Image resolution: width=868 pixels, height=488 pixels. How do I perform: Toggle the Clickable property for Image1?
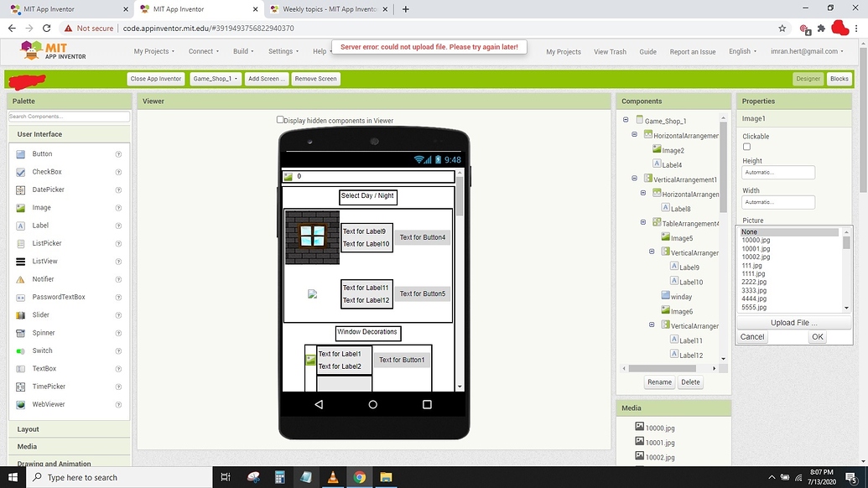point(746,147)
